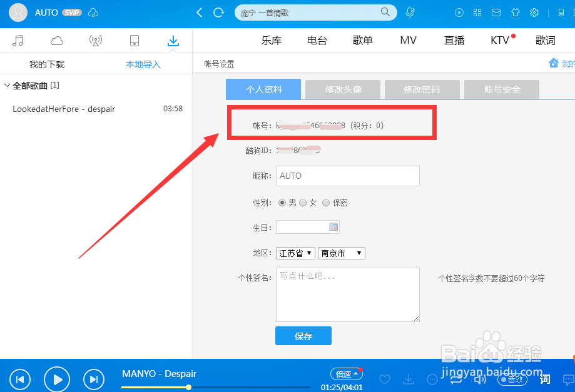
Task: Go to my home via the house icon
Action: click(553, 63)
